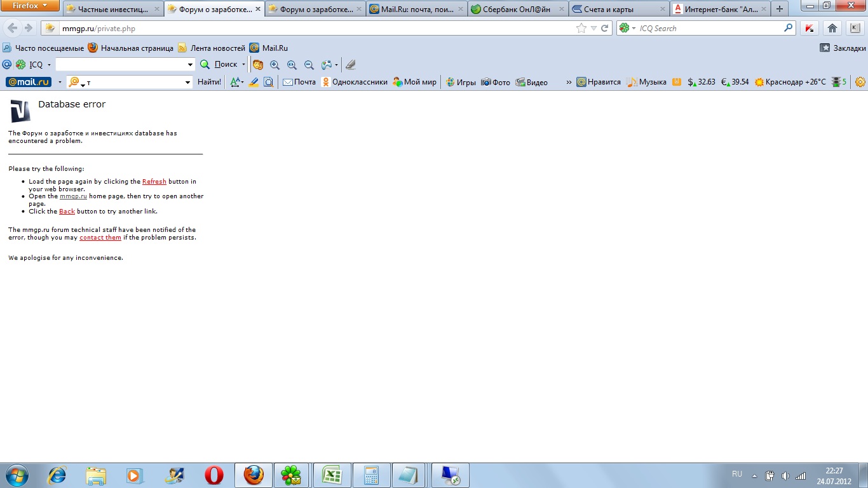Bookmark this page with the star icon
This screenshot has height=488, width=868.
pyautogui.click(x=581, y=28)
